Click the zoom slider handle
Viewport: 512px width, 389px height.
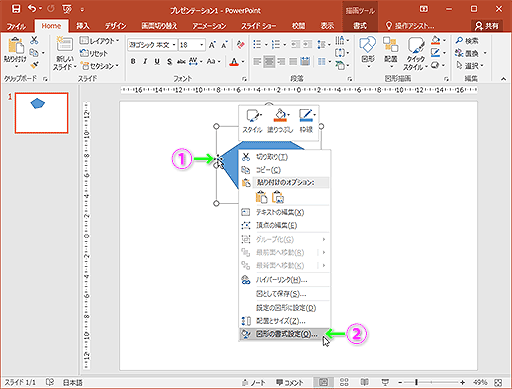416,382
